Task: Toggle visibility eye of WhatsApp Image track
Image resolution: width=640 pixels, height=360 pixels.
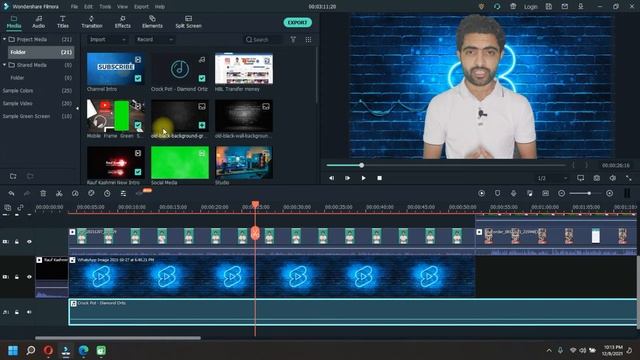Action: (x=29, y=277)
